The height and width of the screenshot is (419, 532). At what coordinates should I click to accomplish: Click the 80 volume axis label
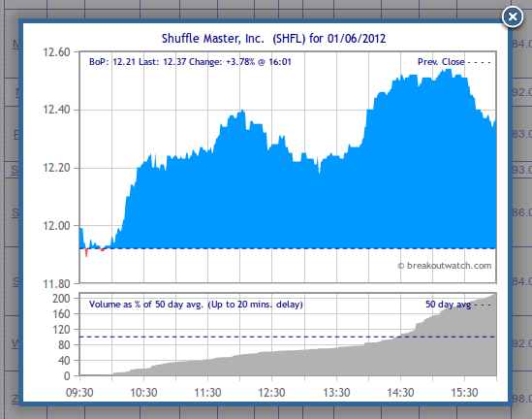tap(64, 345)
